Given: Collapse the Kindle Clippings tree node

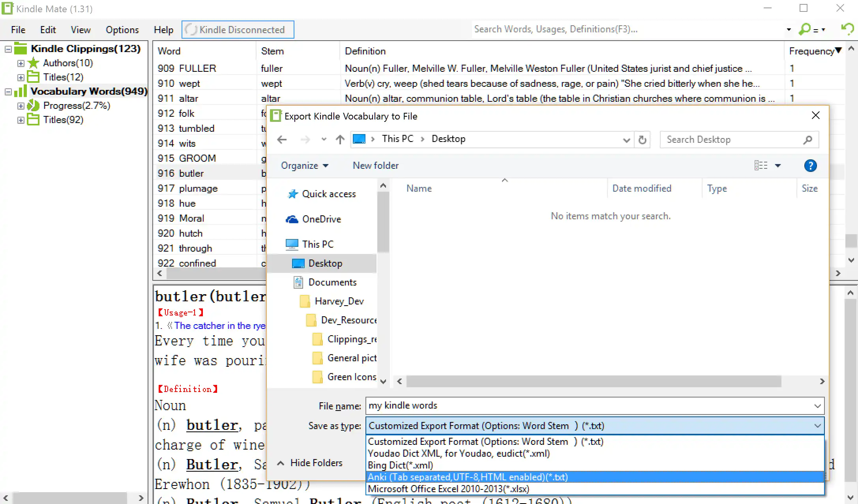Looking at the screenshot, I should [x=8, y=49].
